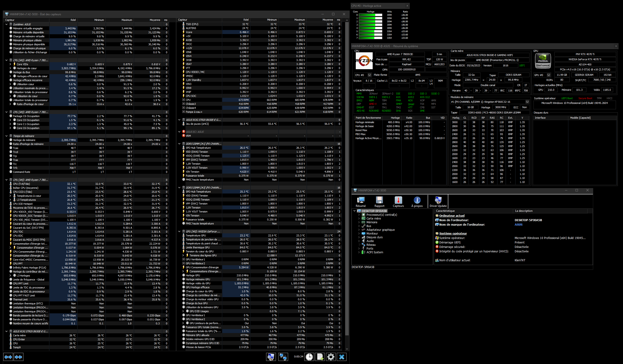Select Mémoire in device tree
Screen dimensions: 623x364
pyautogui.click(x=372, y=222)
